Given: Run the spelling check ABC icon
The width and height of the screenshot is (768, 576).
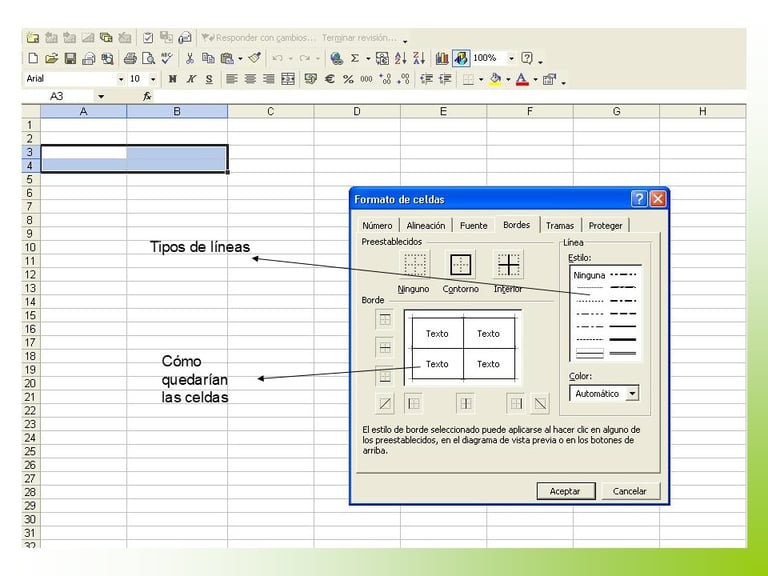Looking at the screenshot, I should pyautogui.click(x=167, y=58).
